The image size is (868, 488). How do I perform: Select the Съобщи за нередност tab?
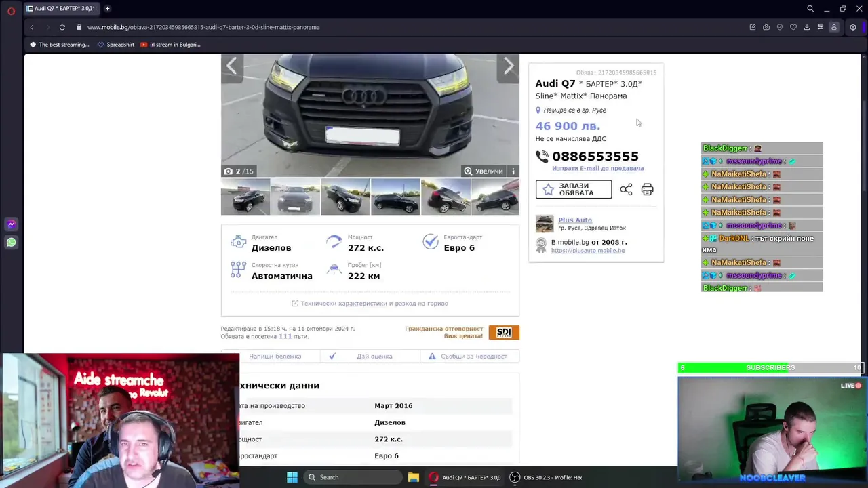[x=469, y=356]
